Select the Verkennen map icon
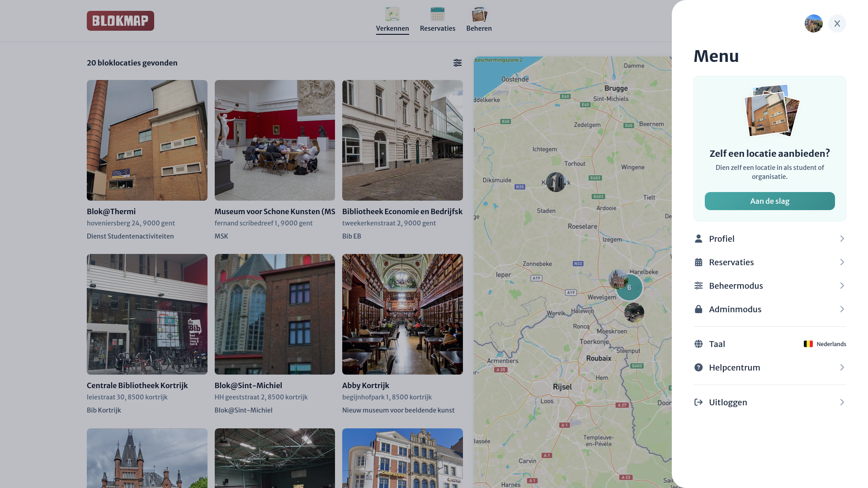868x488 pixels. point(392,14)
